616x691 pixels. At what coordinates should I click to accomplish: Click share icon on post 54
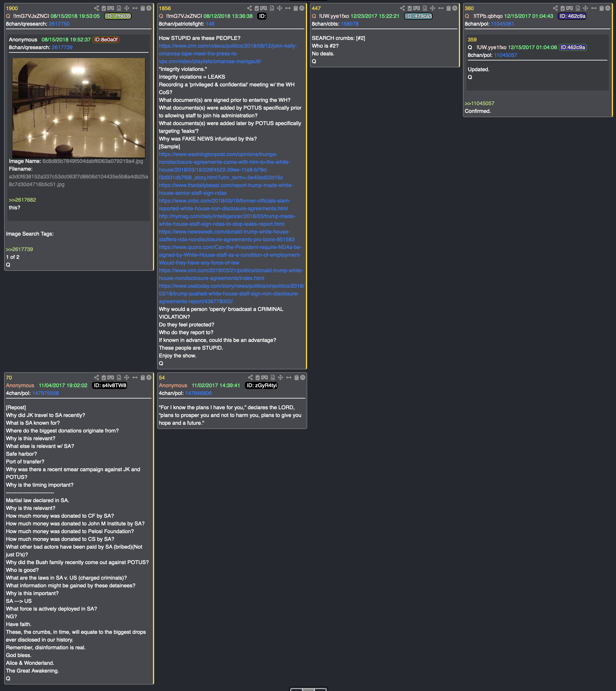[x=250, y=377]
